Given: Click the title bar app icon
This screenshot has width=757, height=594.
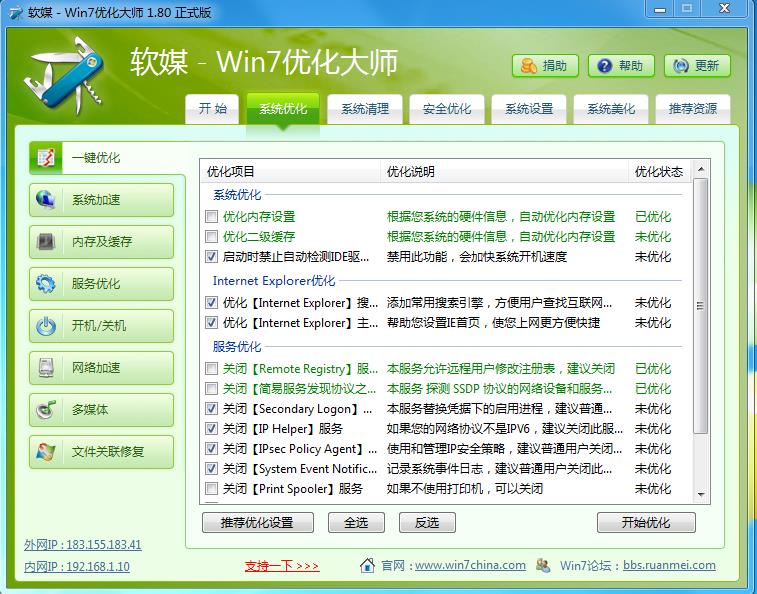Looking at the screenshot, I should 14,13.
